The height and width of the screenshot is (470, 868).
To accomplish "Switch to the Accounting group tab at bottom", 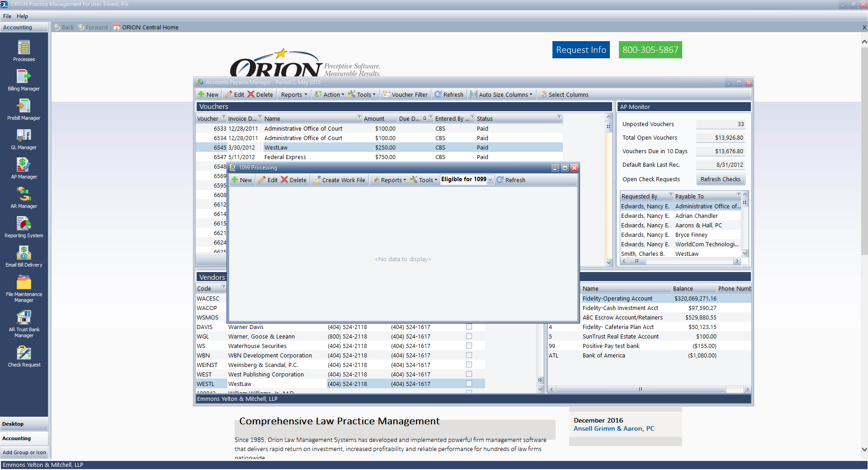I will (24, 438).
